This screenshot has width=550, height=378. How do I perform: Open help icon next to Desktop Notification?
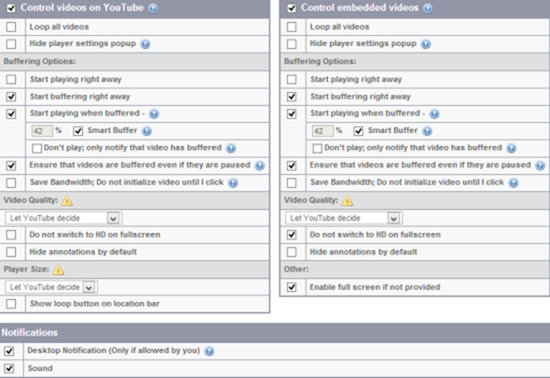click(209, 351)
